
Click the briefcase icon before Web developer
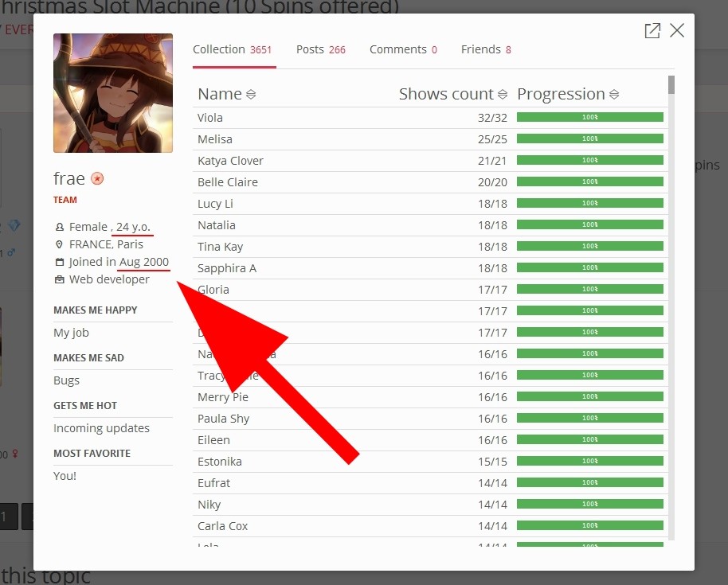[x=60, y=280]
